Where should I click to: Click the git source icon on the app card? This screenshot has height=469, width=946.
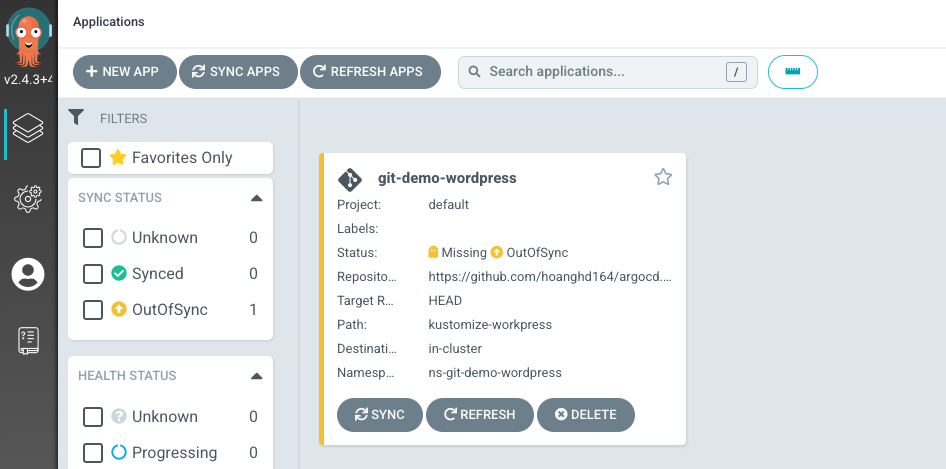pos(350,179)
